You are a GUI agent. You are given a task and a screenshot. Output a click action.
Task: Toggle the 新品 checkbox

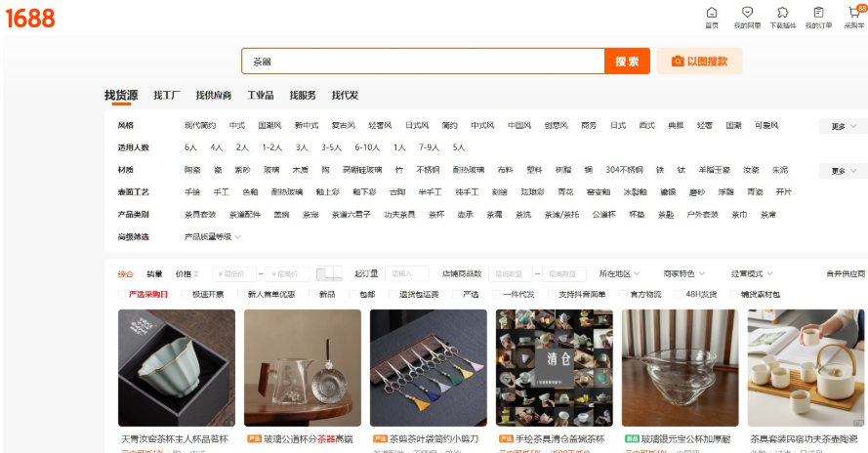[312, 295]
